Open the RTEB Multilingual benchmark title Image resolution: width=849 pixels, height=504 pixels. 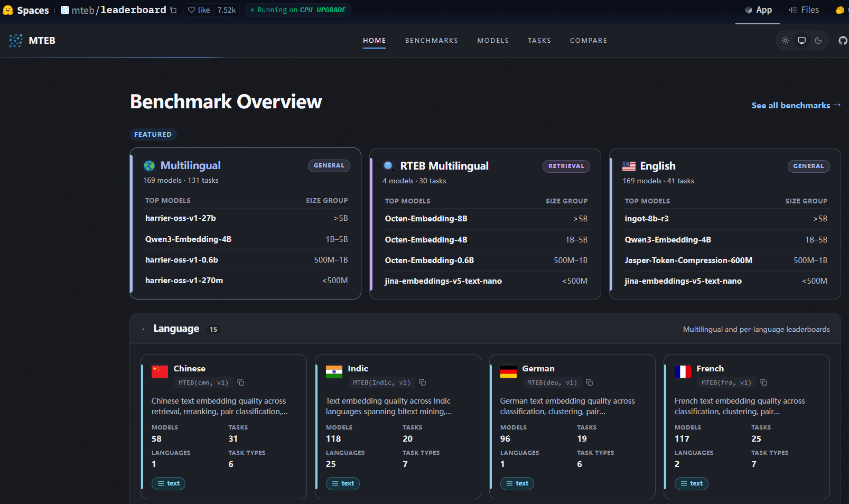click(444, 166)
